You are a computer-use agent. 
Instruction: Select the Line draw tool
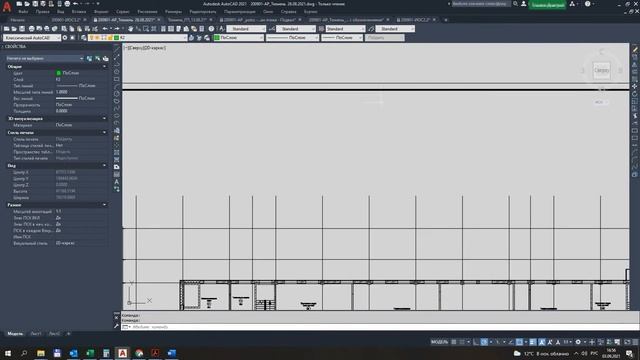pyautogui.click(x=117, y=49)
